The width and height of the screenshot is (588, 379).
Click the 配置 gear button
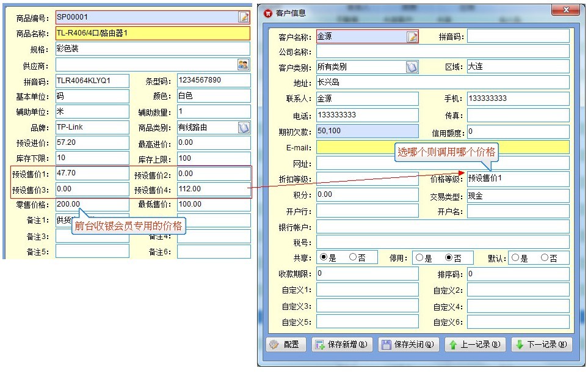tap(285, 345)
